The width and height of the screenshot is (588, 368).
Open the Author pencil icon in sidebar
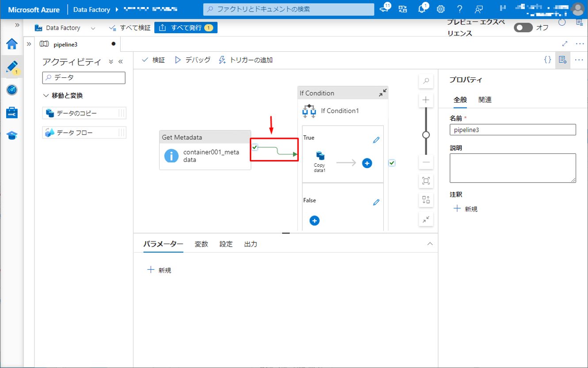[12, 67]
